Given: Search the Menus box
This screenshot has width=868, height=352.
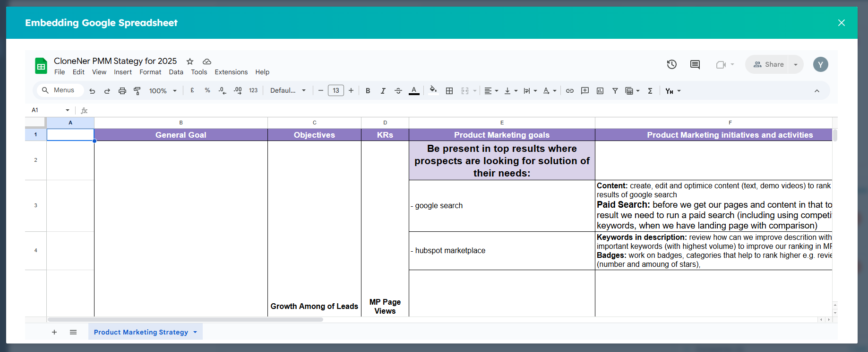Looking at the screenshot, I should (60, 90).
